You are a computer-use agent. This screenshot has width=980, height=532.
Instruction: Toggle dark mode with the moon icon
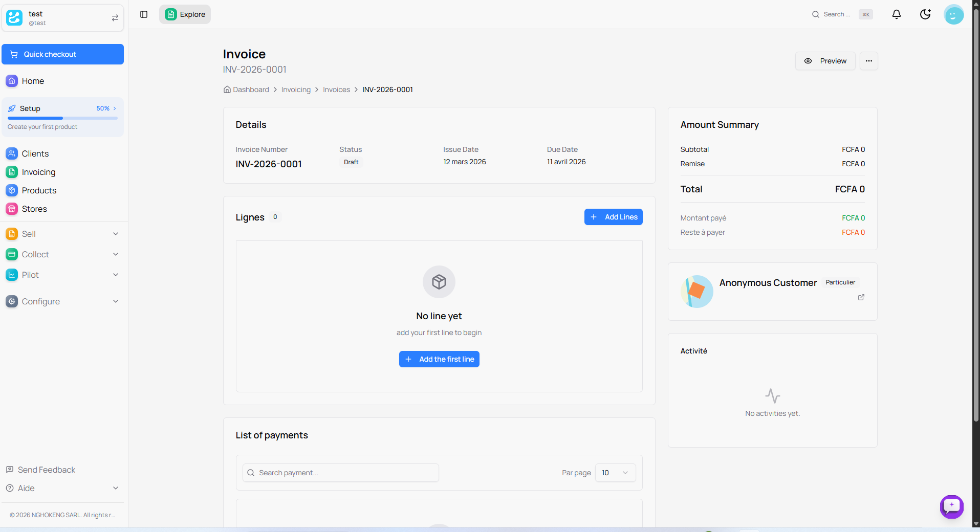(x=925, y=14)
